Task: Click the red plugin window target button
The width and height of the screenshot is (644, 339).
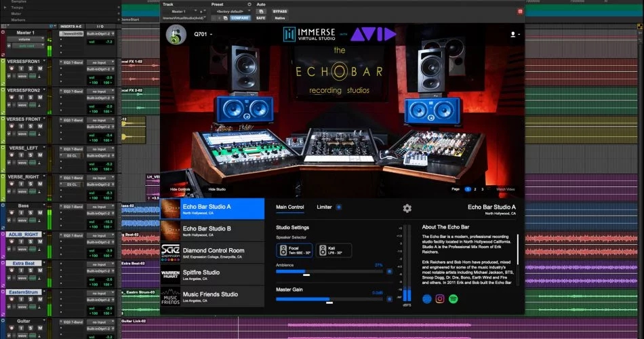Action: tap(520, 12)
